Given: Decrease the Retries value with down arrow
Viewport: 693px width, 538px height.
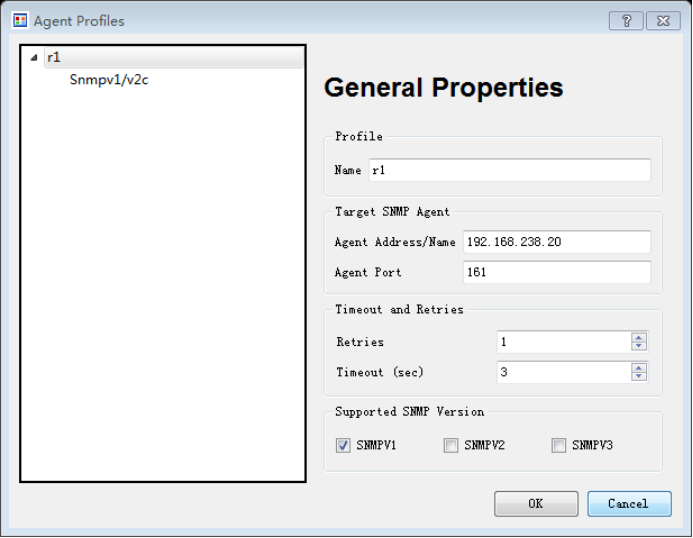Looking at the screenshot, I should [639, 346].
